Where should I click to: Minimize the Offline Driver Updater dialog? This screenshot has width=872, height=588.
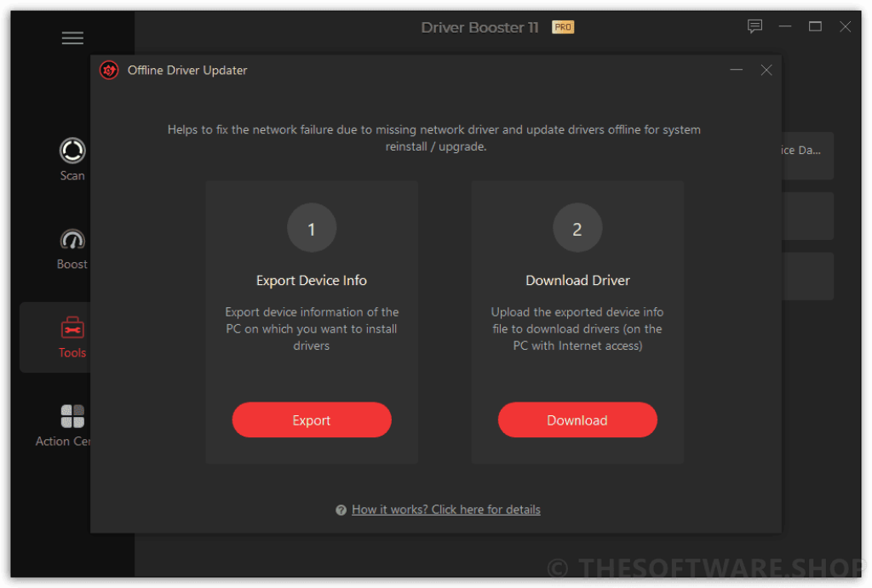point(737,70)
